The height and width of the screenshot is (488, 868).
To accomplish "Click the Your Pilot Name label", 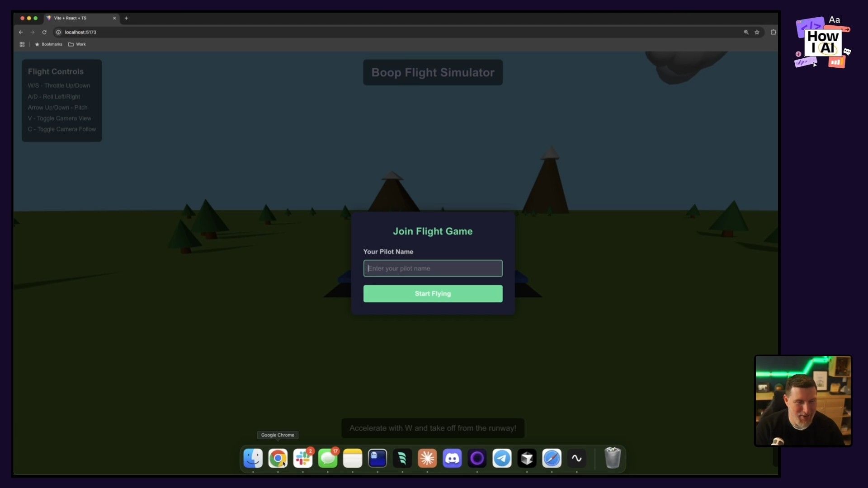I will (x=388, y=252).
